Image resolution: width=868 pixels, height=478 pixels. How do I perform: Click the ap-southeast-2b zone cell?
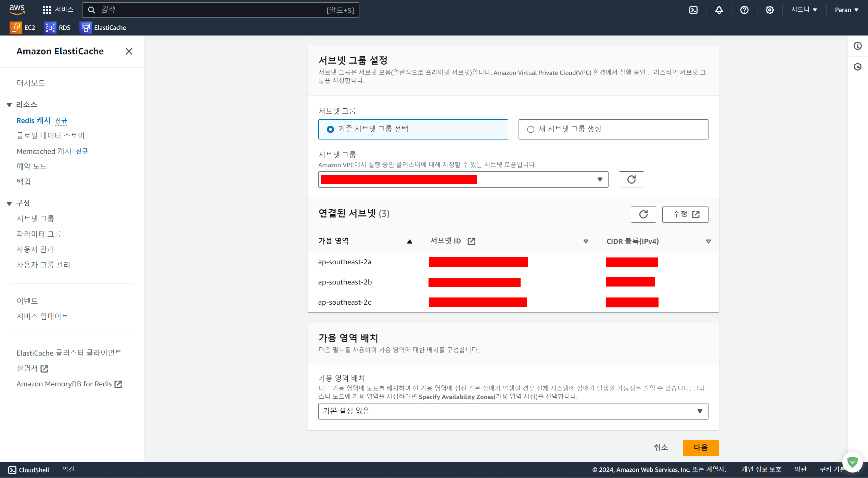click(x=345, y=282)
